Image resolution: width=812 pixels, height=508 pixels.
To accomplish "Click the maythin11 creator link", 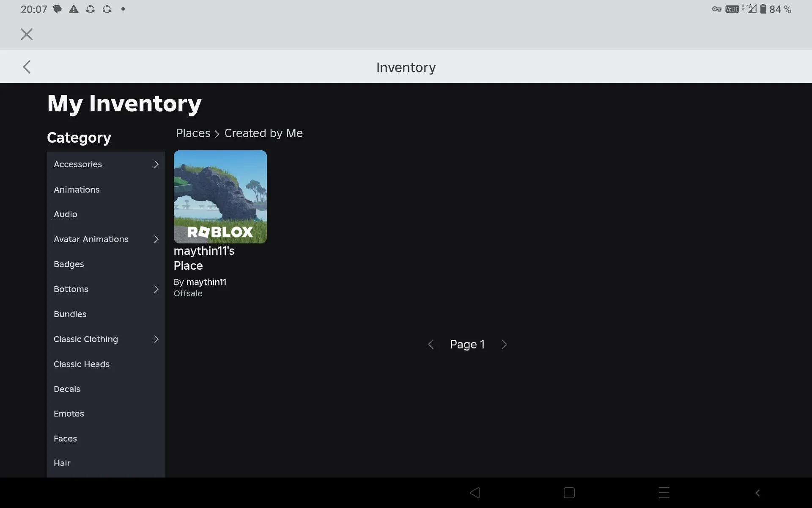I will (x=206, y=282).
